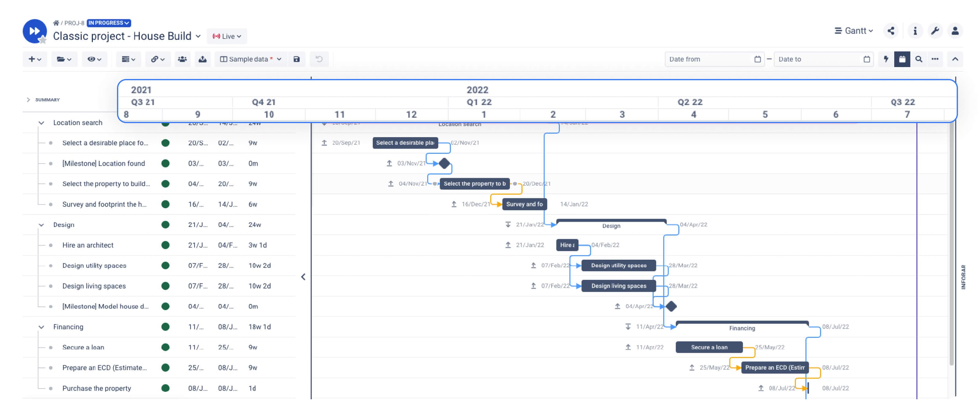Open the rows layout dropdown
Viewport: 980px width, 414px height.
pos(128,59)
